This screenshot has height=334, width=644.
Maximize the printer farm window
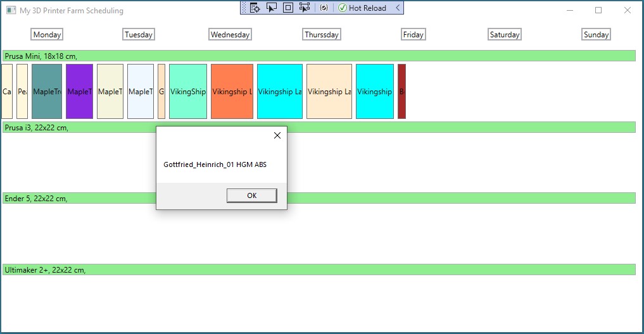coord(598,10)
